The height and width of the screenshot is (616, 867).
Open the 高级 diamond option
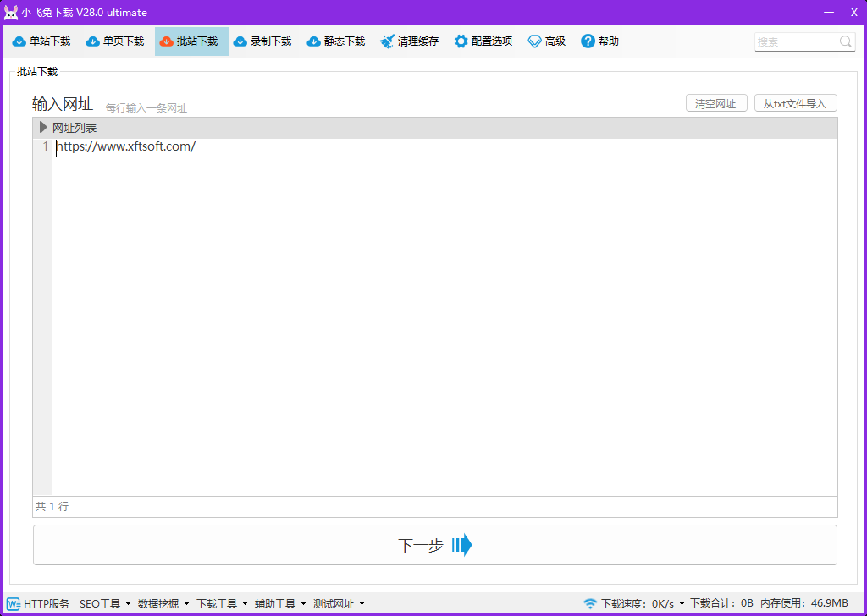(x=535, y=41)
